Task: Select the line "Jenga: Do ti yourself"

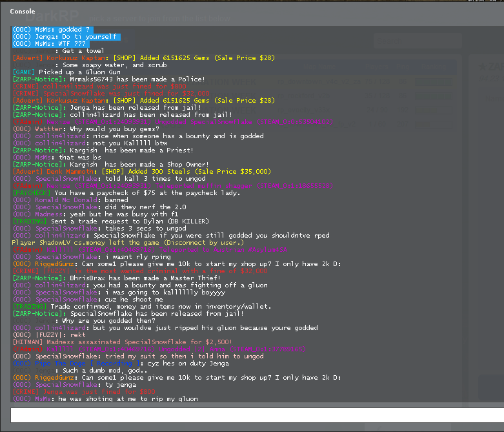Action: point(66,37)
